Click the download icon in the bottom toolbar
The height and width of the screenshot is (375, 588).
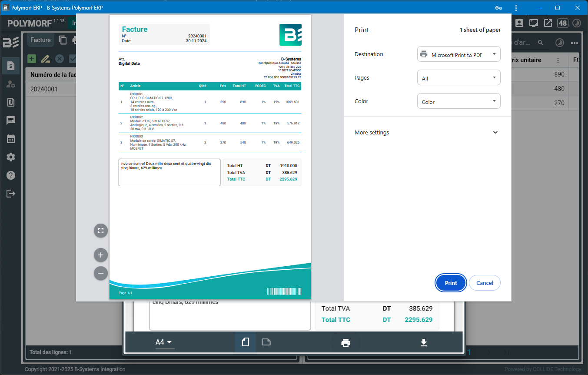(x=424, y=343)
